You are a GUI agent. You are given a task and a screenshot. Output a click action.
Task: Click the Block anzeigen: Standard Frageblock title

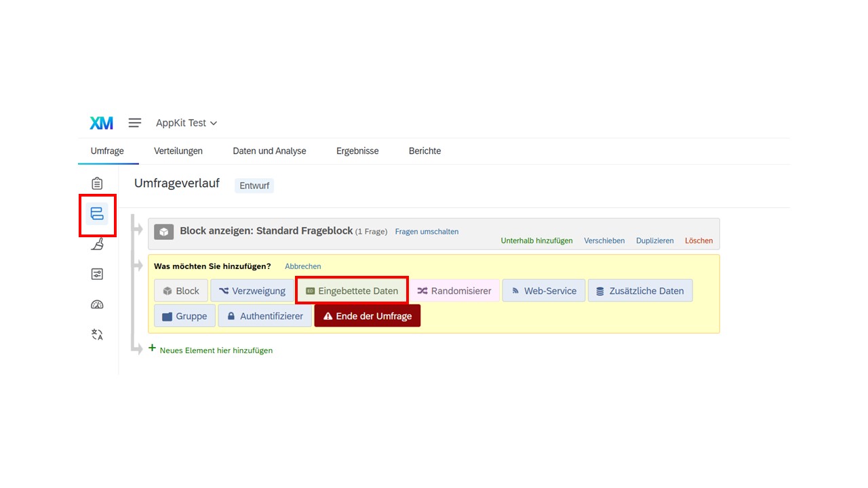(267, 231)
